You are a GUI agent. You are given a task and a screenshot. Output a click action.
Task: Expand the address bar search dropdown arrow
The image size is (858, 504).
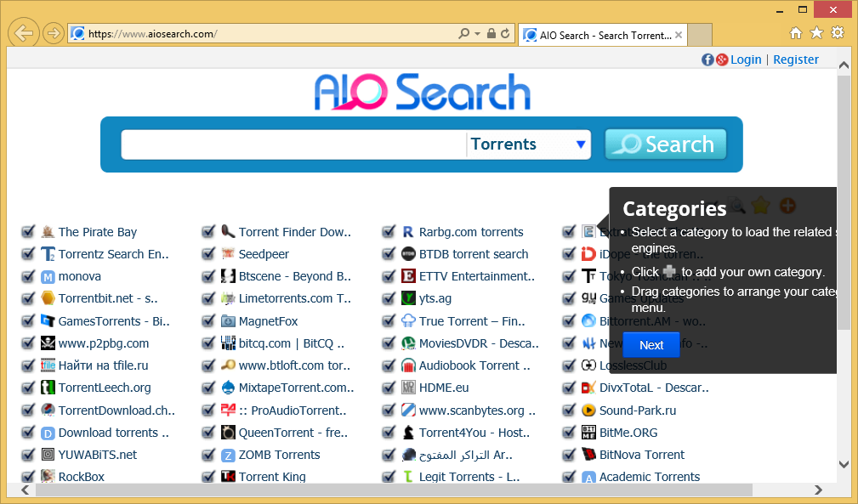click(x=477, y=34)
